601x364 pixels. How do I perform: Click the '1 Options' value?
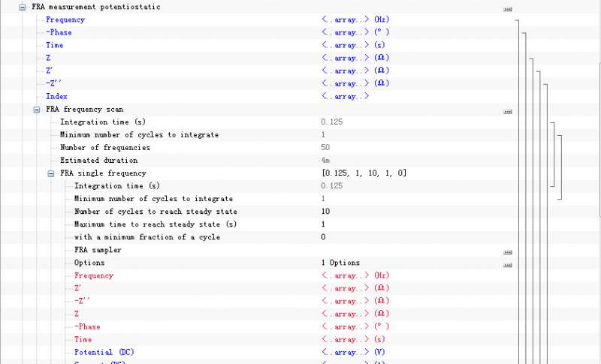[340, 263]
